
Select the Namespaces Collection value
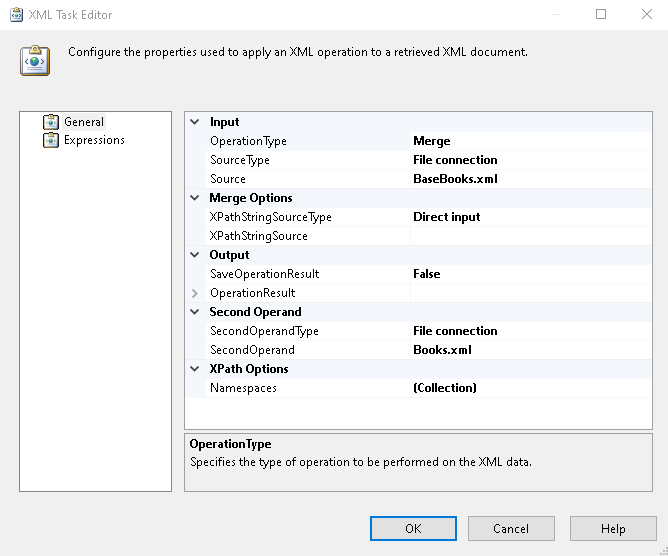(445, 388)
